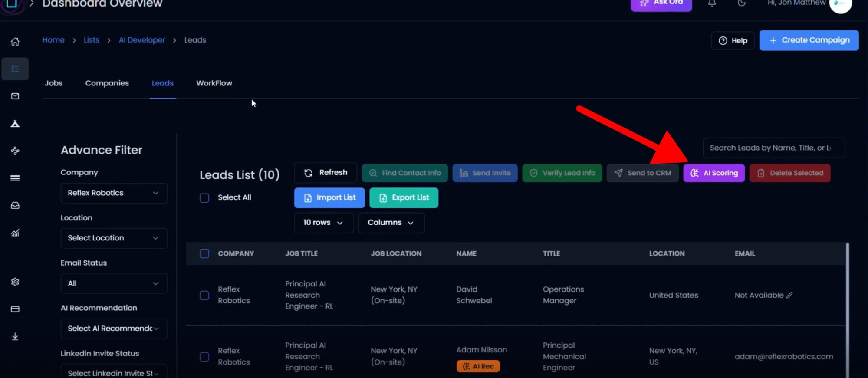Toggle dark mode moon icon
Viewport: 868px width, 378px height.
742,3
